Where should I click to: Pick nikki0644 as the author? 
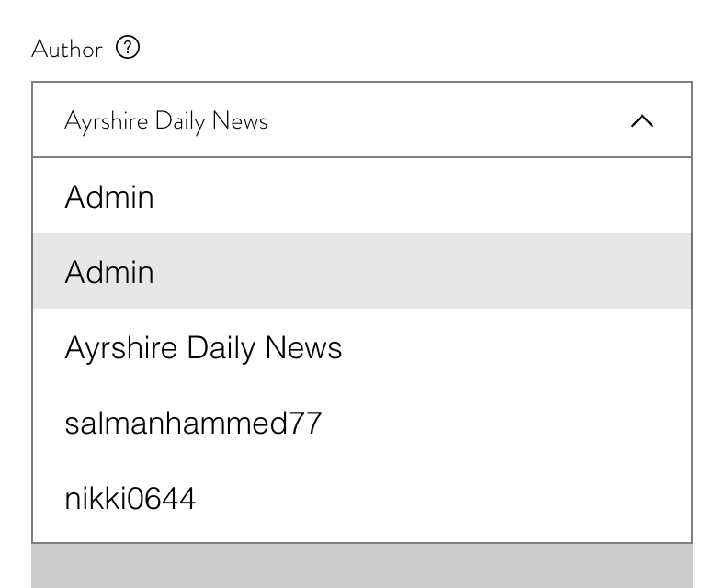point(362,499)
